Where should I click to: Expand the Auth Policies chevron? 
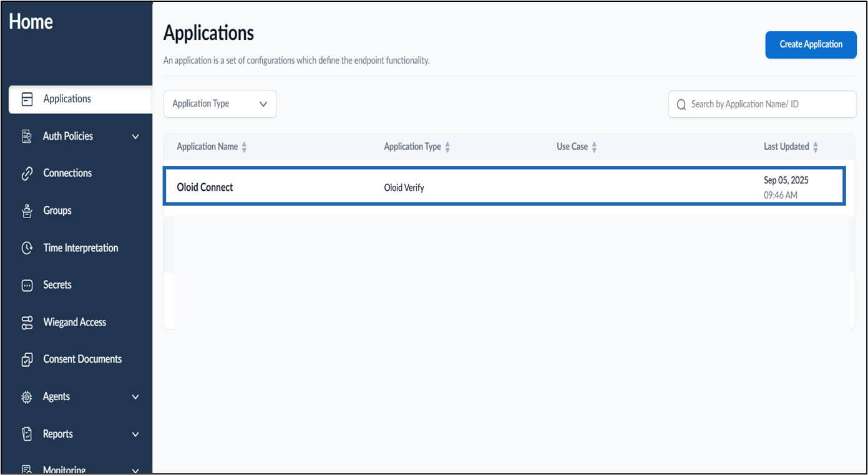tap(135, 137)
